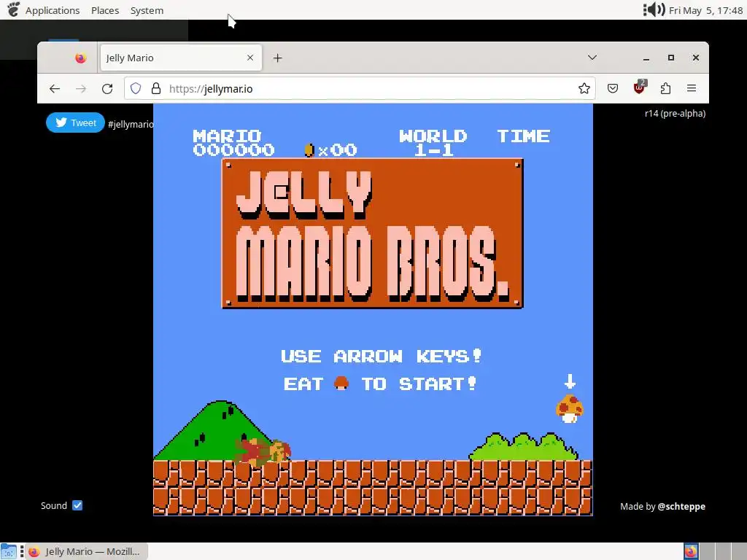Screen dimensions: 747x560
Task: Open the uBlock Origin extension icon
Action: (639, 87)
